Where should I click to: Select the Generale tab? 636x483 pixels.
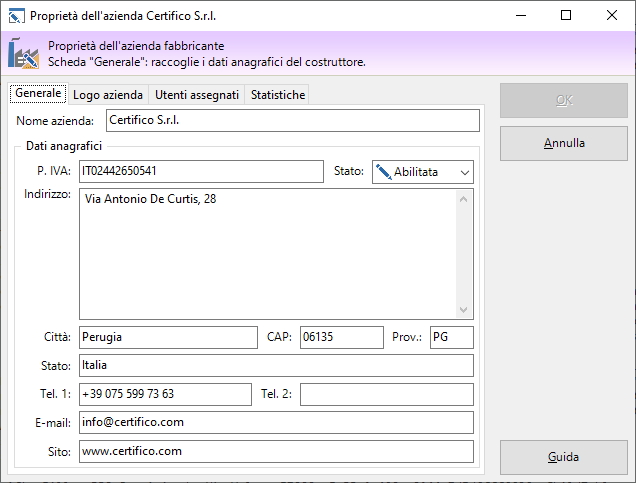pos(39,93)
